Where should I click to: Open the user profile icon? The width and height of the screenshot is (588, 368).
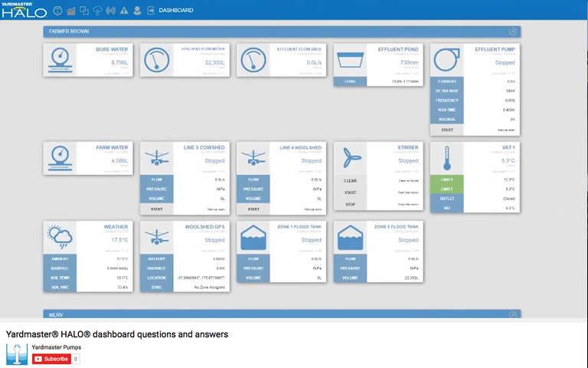[x=137, y=11]
